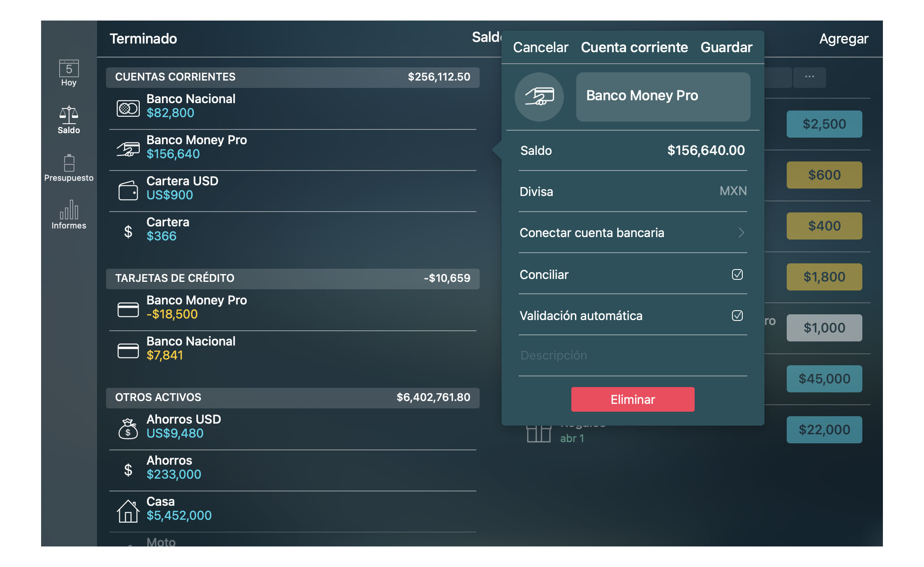This screenshot has height=567, width=924.
Task: Click the more options ellipsis button
Action: pyautogui.click(x=809, y=77)
